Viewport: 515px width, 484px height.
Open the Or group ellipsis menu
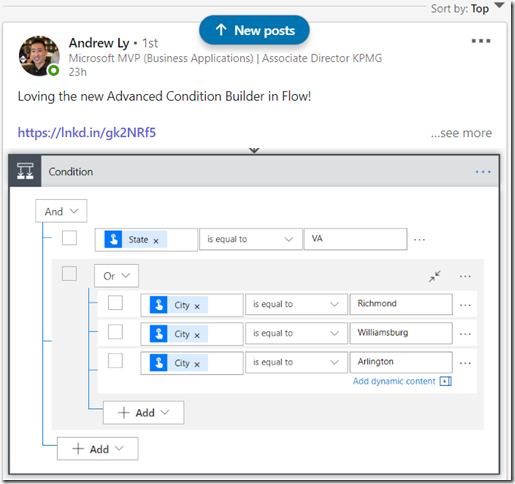465,276
